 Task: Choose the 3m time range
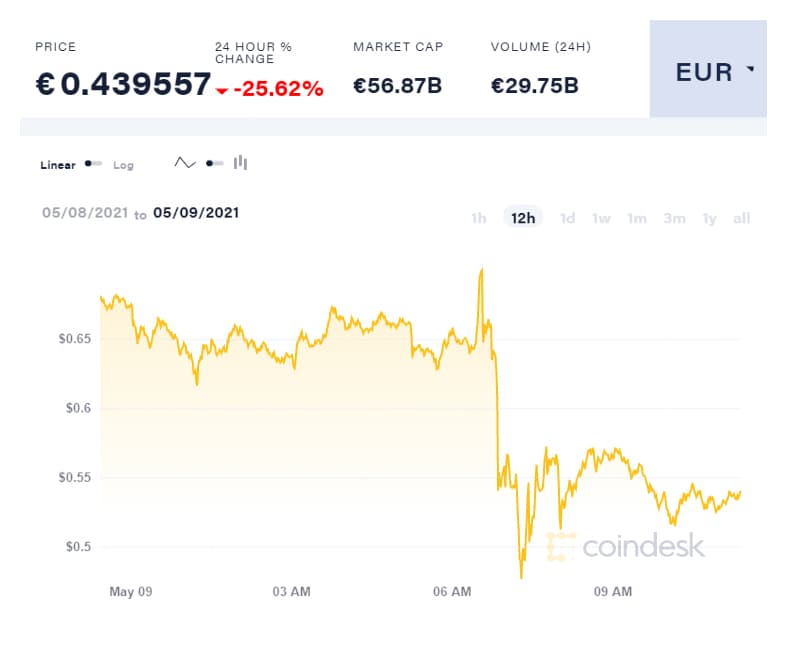coord(674,218)
